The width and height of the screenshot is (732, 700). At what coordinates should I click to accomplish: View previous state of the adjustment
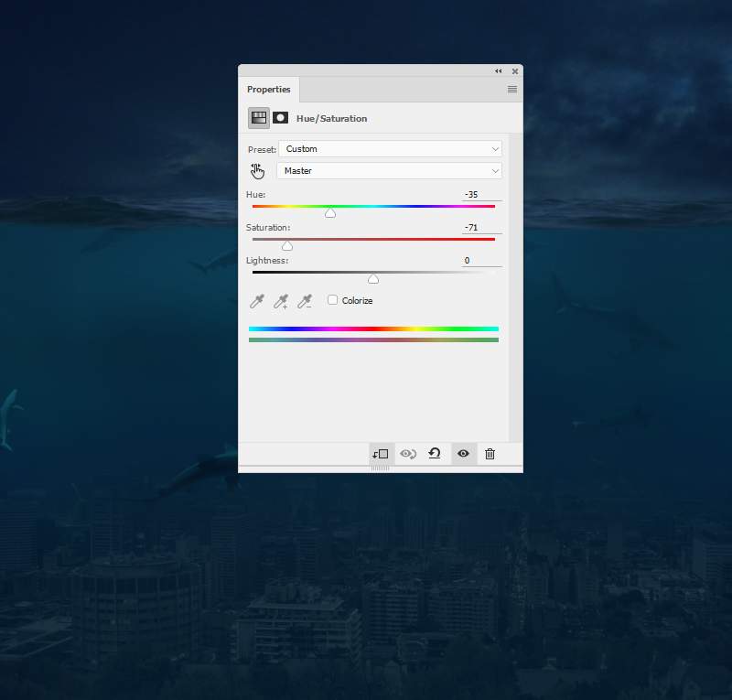pos(408,454)
